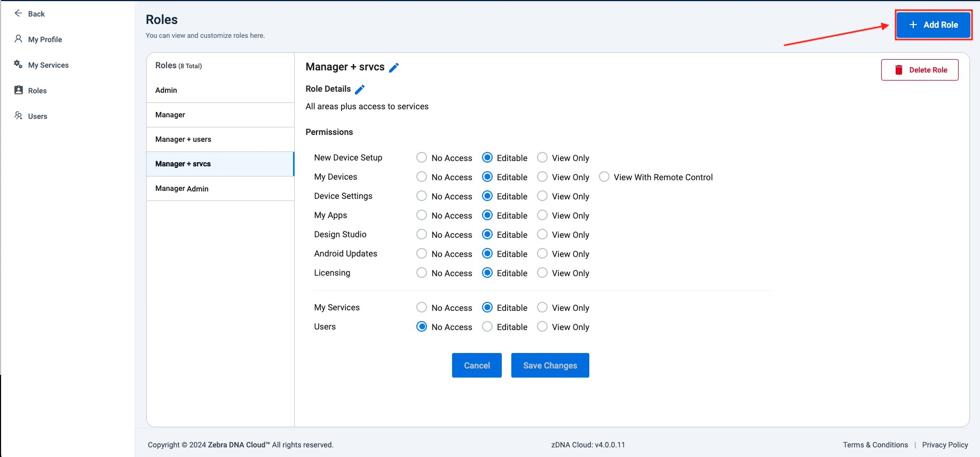Open the Manager + users role

(183, 139)
